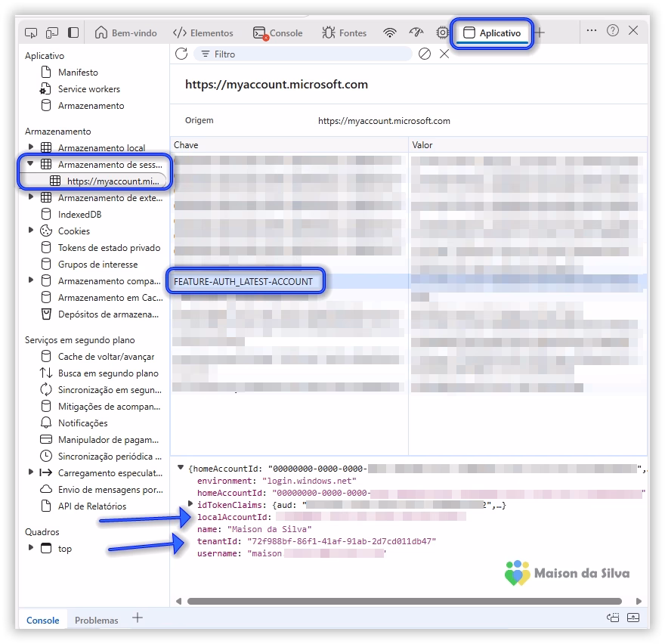This screenshot has width=665, height=644.
Task: Select FEATURE-AUTH_LATEST-ACCOUNT key row
Action: [243, 281]
